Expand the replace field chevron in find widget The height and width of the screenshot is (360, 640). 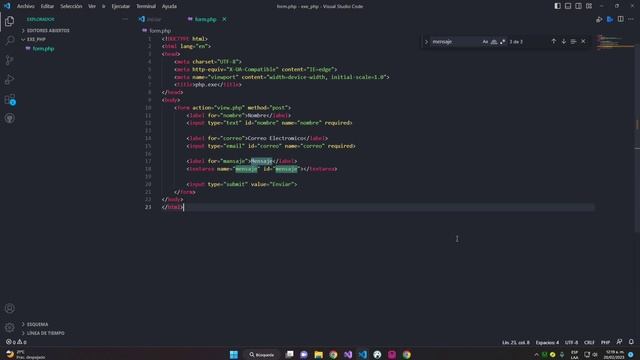pyautogui.click(x=426, y=42)
